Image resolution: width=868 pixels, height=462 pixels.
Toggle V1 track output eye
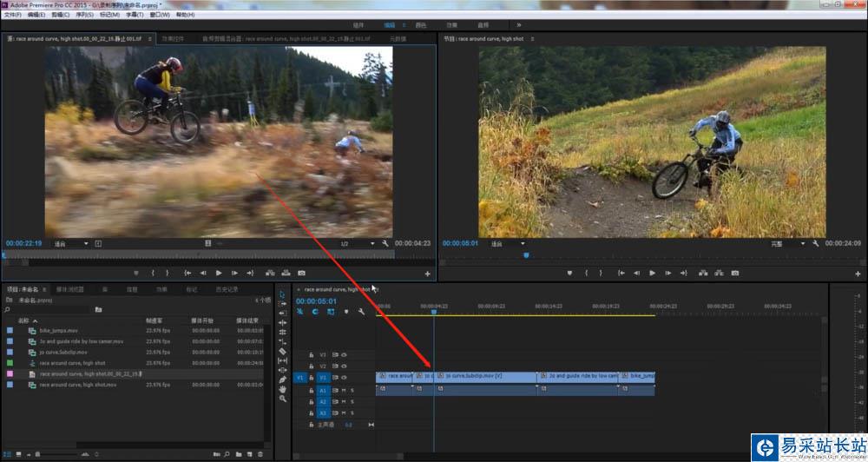[345, 378]
